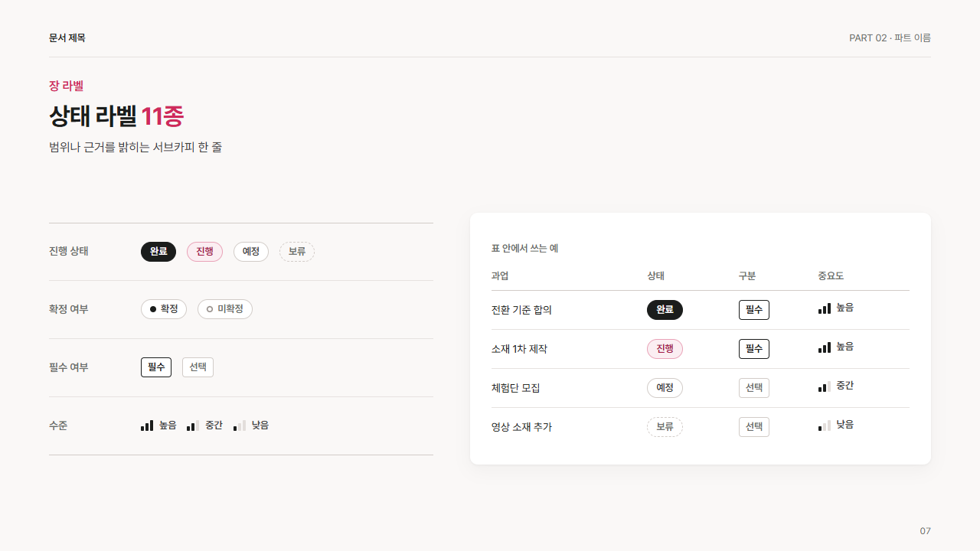Click 선택 tag in 영상 소재 추가 row
The image size is (980, 551).
pos(754,427)
